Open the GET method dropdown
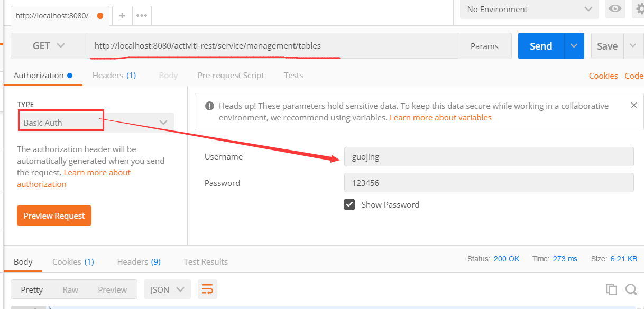 click(x=49, y=46)
